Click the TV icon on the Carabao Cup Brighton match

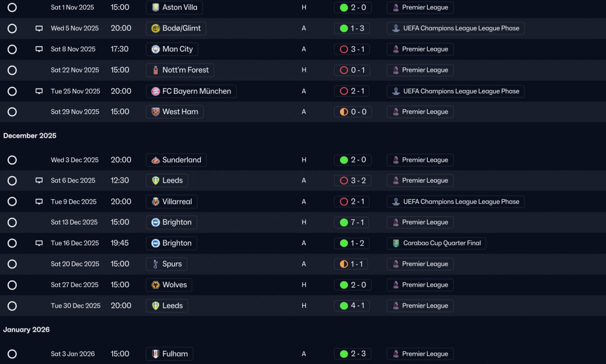(x=39, y=243)
